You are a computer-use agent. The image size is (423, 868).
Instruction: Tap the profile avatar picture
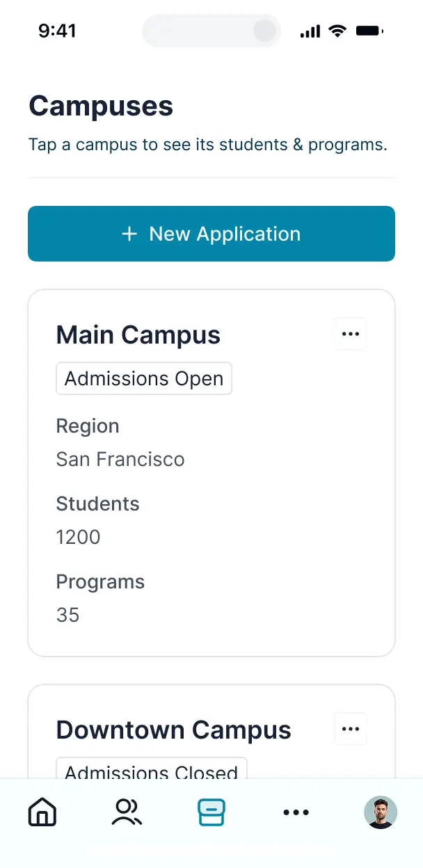click(x=381, y=812)
